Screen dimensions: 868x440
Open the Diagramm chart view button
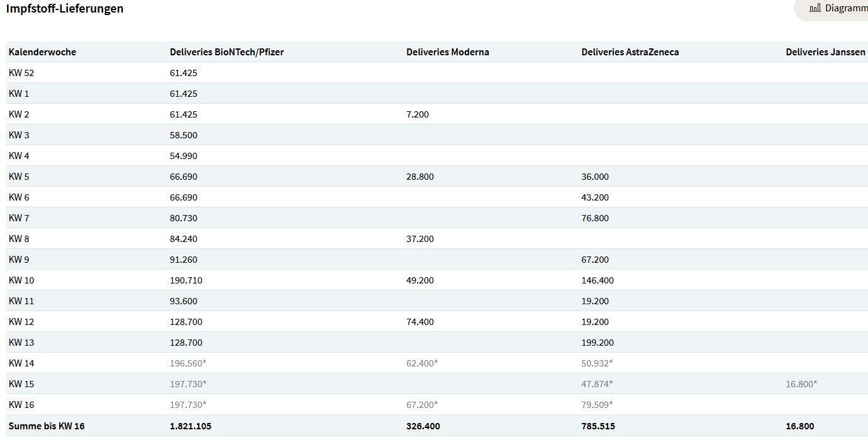point(832,8)
